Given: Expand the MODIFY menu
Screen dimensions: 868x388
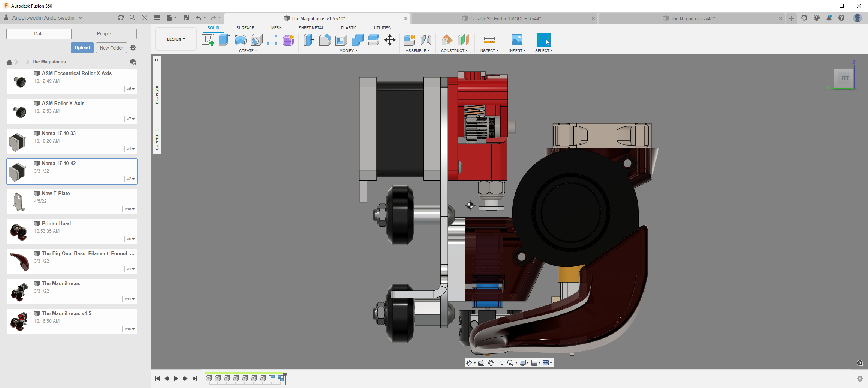Looking at the screenshot, I should point(349,51).
